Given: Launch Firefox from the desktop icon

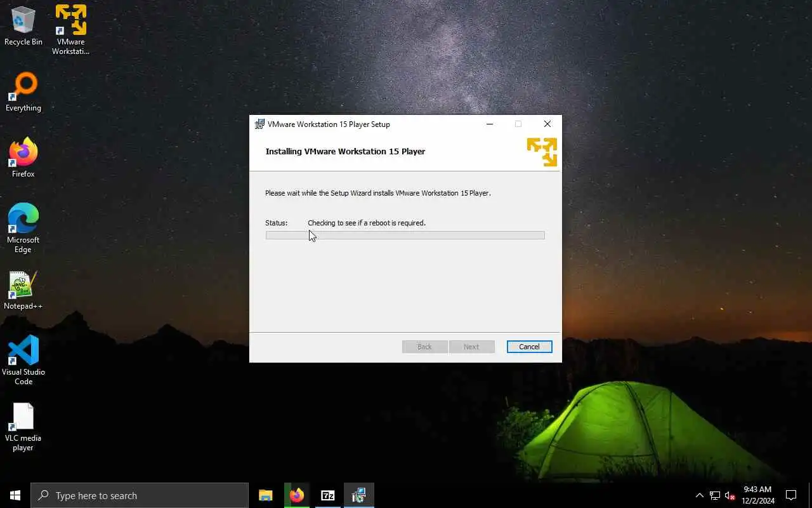Looking at the screenshot, I should point(23,158).
